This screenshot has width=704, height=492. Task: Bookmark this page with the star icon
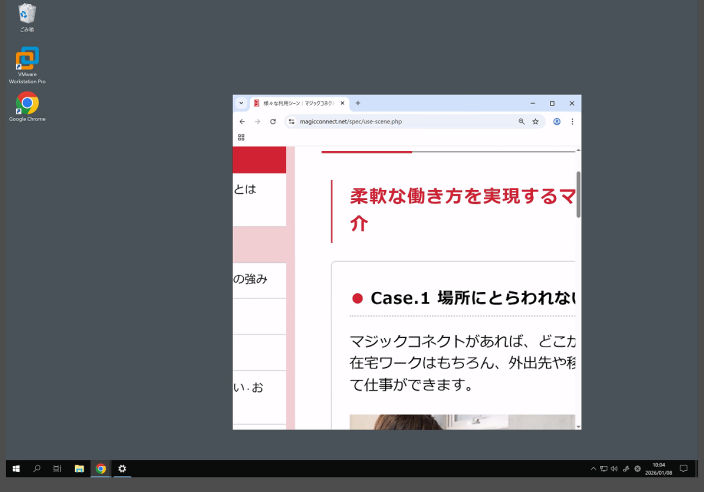536,121
